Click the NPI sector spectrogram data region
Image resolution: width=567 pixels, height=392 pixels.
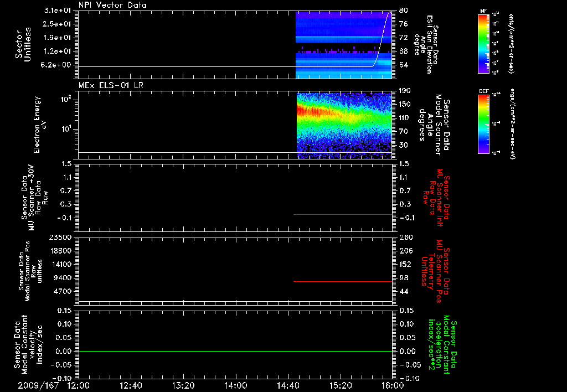pos(343,45)
